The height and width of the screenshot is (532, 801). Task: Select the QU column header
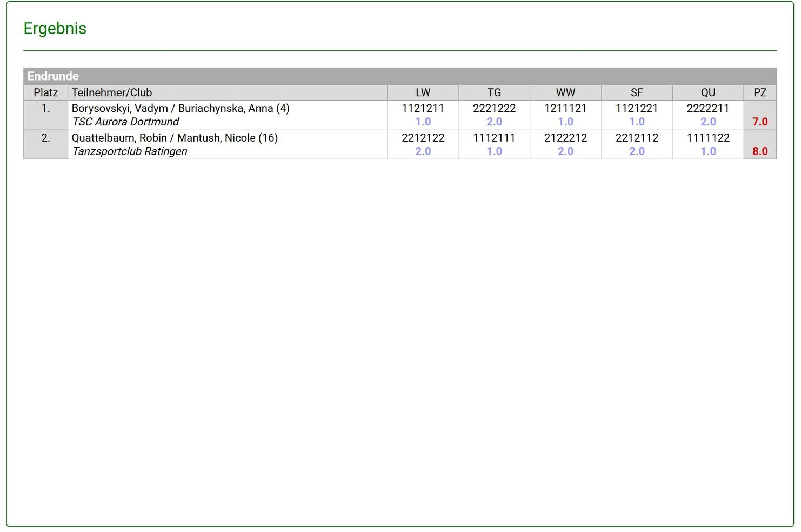tap(708, 92)
